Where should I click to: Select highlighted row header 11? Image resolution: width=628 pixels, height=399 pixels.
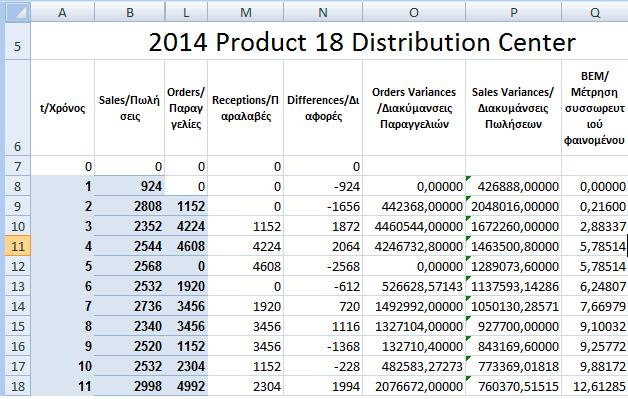[x=18, y=246]
